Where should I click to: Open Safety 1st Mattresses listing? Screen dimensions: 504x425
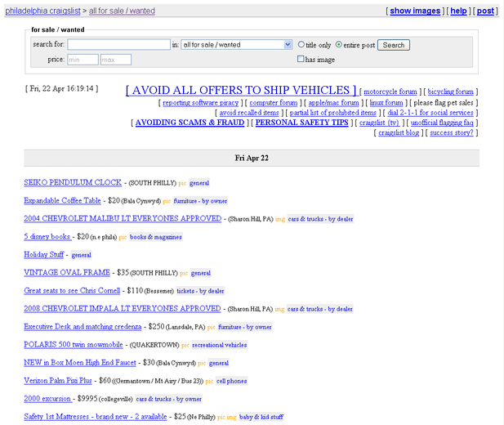[96, 417]
